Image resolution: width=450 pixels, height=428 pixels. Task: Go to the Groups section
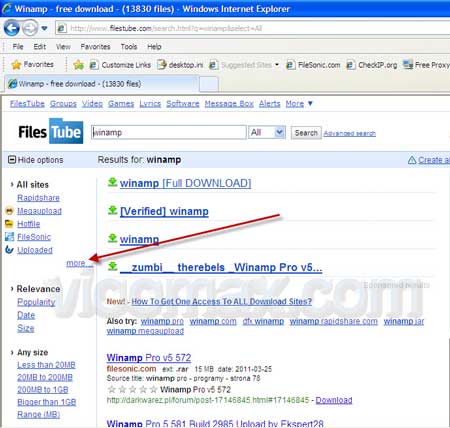coord(63,104)
